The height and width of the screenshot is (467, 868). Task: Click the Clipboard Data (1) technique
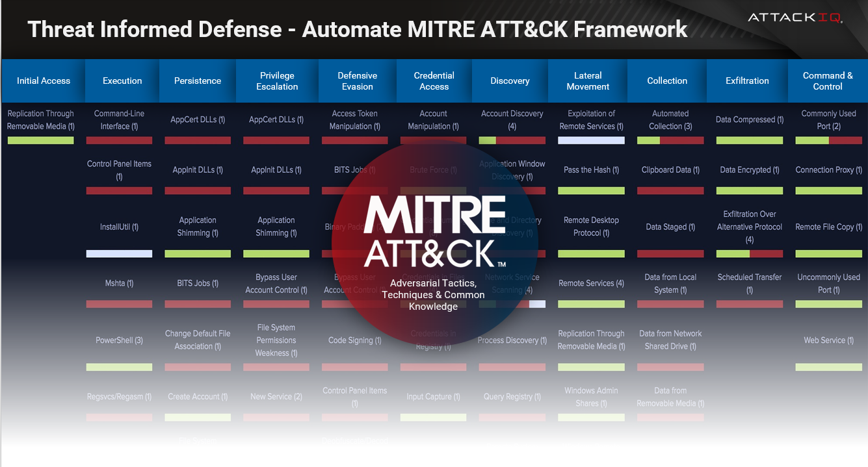(x=670, y=170)
